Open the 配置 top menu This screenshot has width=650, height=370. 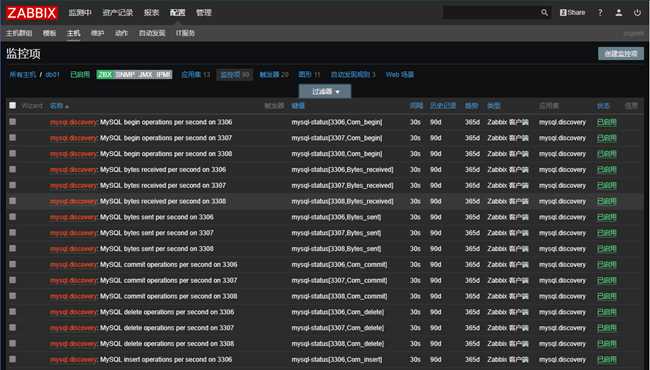coord(177,12)
